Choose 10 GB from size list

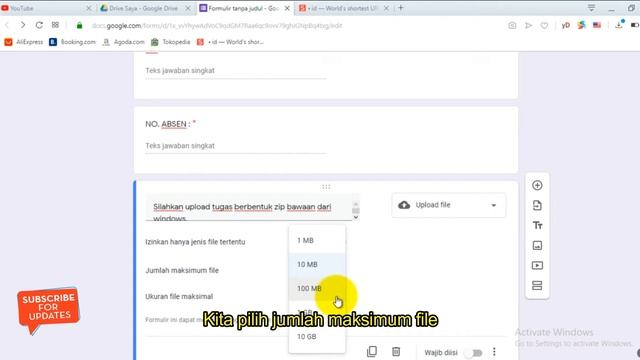[317, 337]
